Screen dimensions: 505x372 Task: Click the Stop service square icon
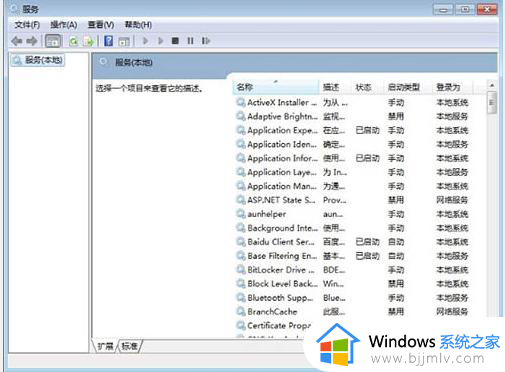click(175, 41)
